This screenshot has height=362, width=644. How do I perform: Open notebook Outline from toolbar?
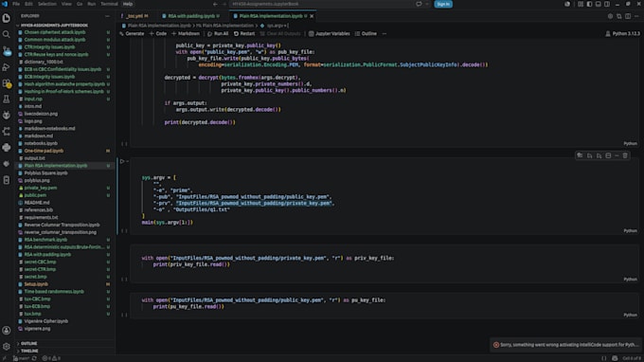click(366, 34)
